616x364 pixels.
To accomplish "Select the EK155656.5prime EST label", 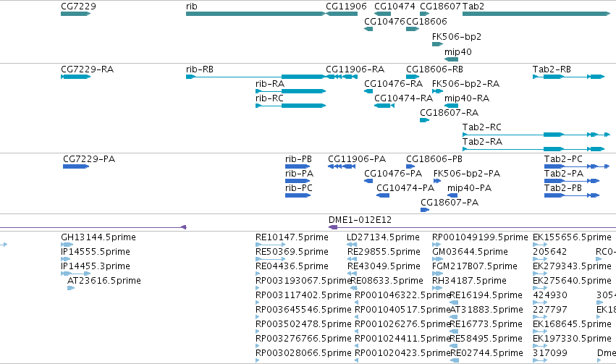I will pos(572,237).
